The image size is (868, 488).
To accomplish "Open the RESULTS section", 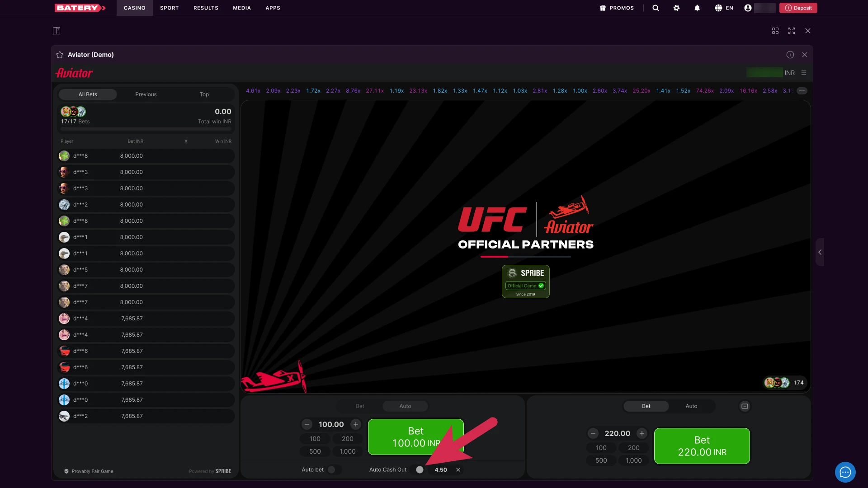I will point(206,8).
